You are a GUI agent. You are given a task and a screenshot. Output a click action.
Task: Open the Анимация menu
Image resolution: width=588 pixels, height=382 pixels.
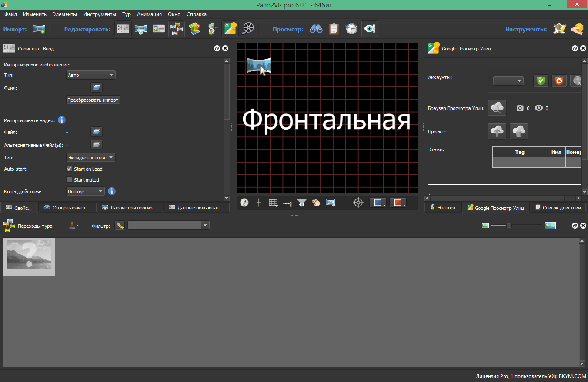tap(149, 14)
